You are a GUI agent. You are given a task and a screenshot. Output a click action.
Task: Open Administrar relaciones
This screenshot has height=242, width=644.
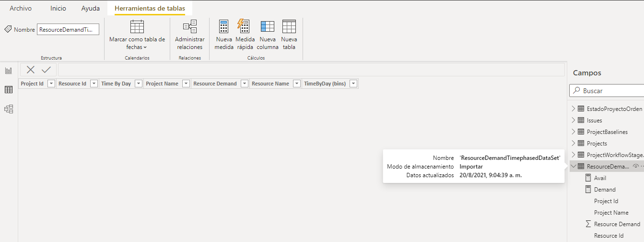click(x=190, y=35)
